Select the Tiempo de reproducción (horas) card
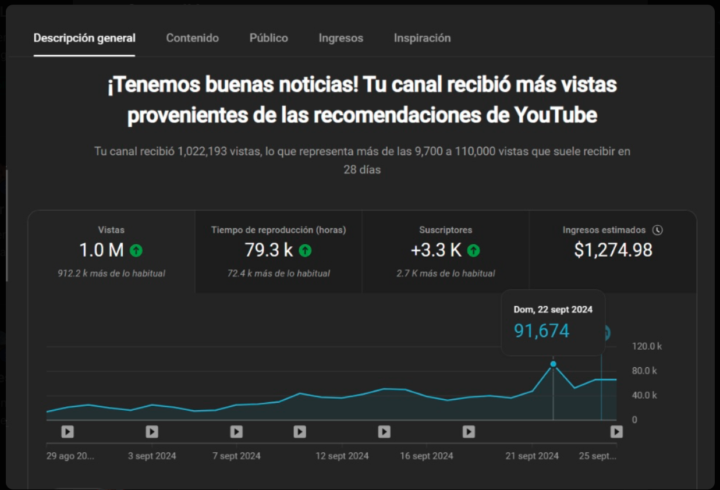The width and height of the screenshot is (720, 490). point(279,252)
